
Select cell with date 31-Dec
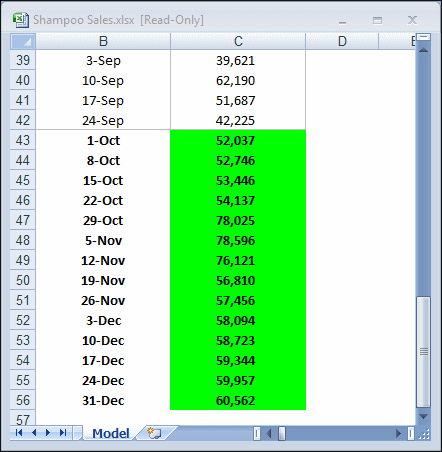click(103, 400)
